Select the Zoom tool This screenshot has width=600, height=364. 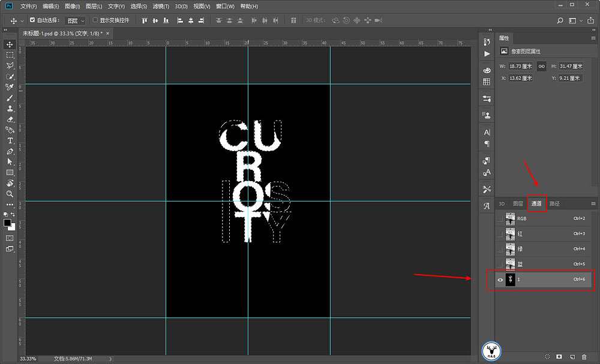pyautogui.click(x=10, y=194)
